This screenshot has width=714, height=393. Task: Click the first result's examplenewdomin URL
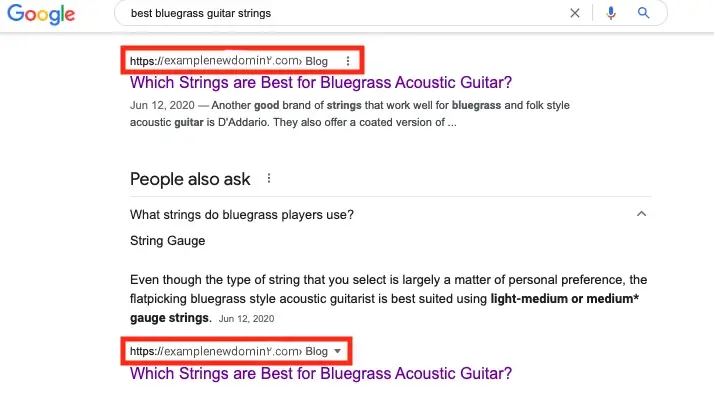214,61
